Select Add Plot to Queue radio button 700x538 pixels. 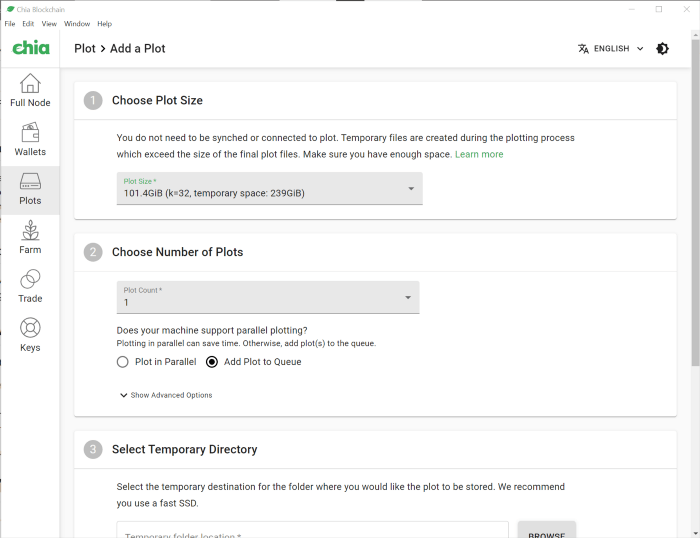(212, 362)
